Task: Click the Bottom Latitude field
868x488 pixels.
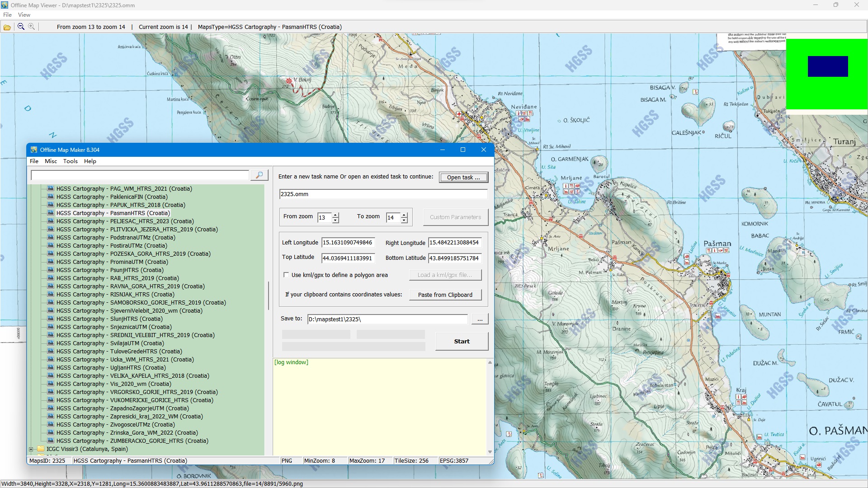Action: 455,258
